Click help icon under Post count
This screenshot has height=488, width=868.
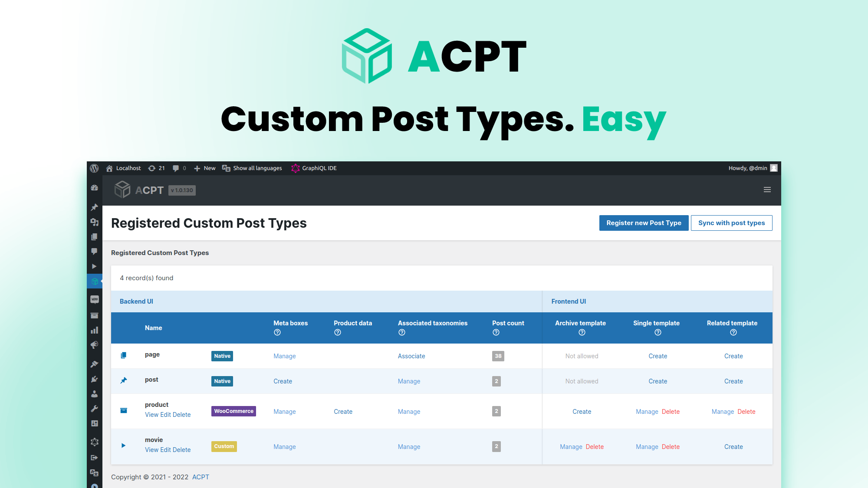click(x=496, y=332)
